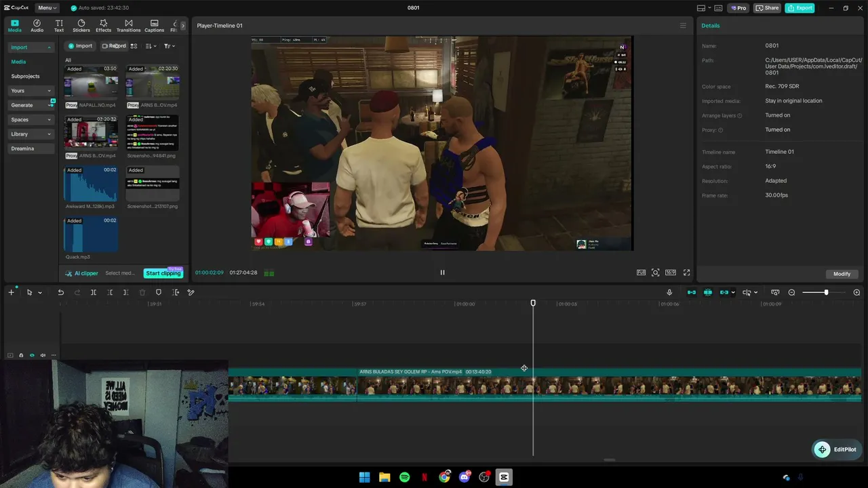Open more options for the track
This screenshot has width=868, height=488.
[x=54, y=355]
